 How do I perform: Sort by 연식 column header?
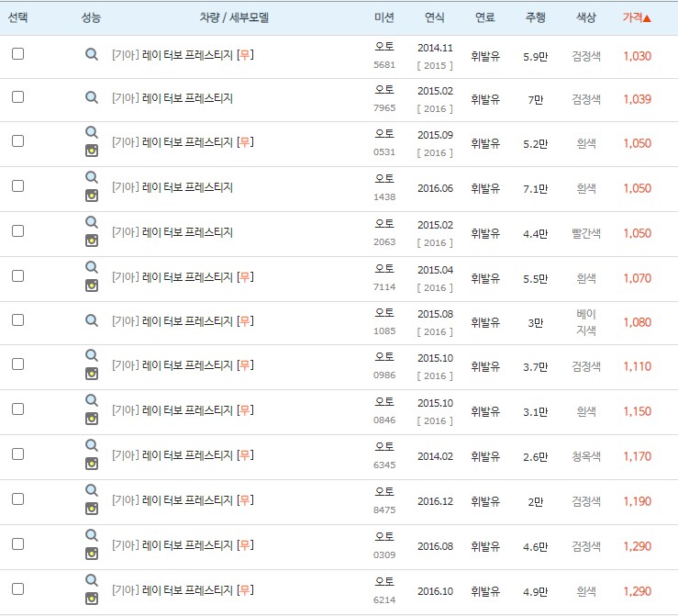click(435, 17)
